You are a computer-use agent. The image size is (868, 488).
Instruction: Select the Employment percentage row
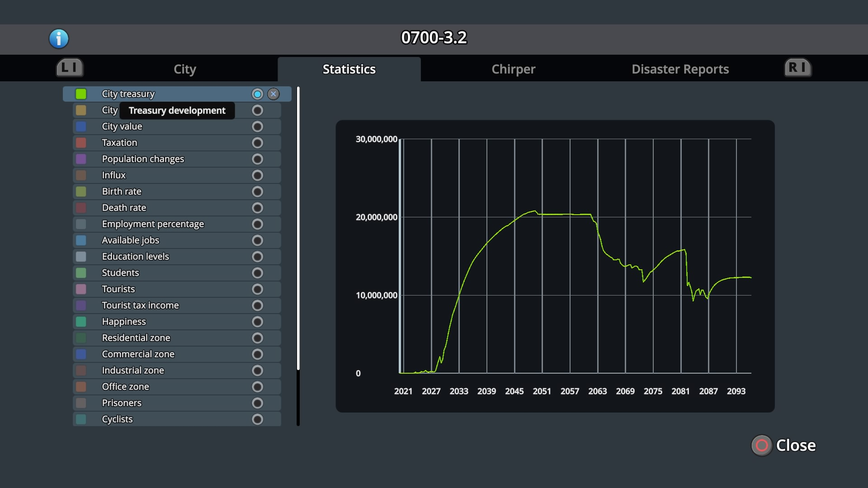coord(153,224)
